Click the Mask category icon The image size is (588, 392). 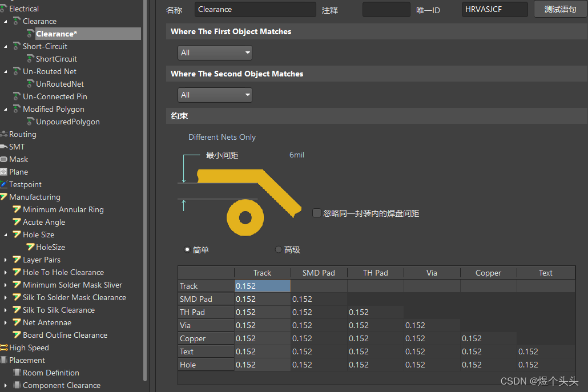[x=4, y=159]
